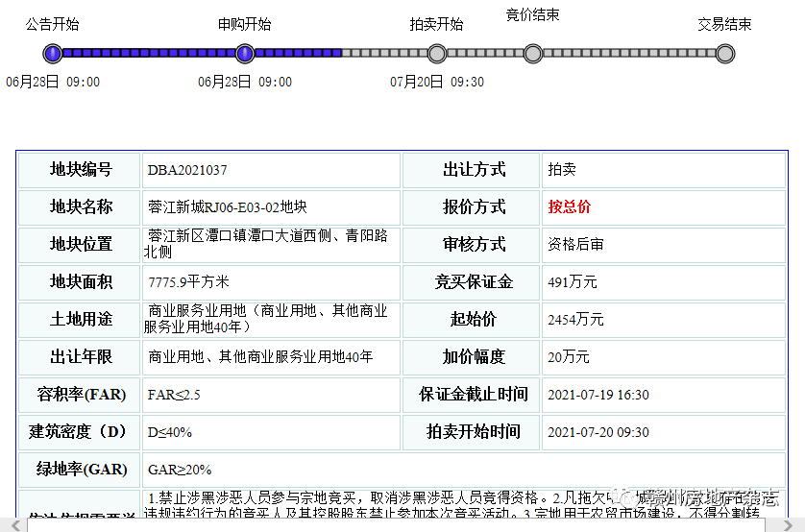Click the parcel location 蓉江新区潭口镇 cell
Image resolution: width=805 pixels, height=532 pixels.
tap(271, 244)
